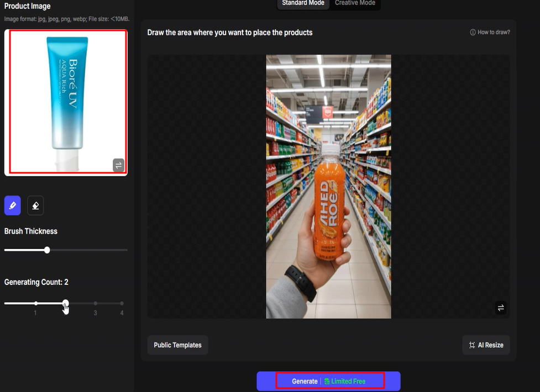Click the 'Product Image' heading

27,6
